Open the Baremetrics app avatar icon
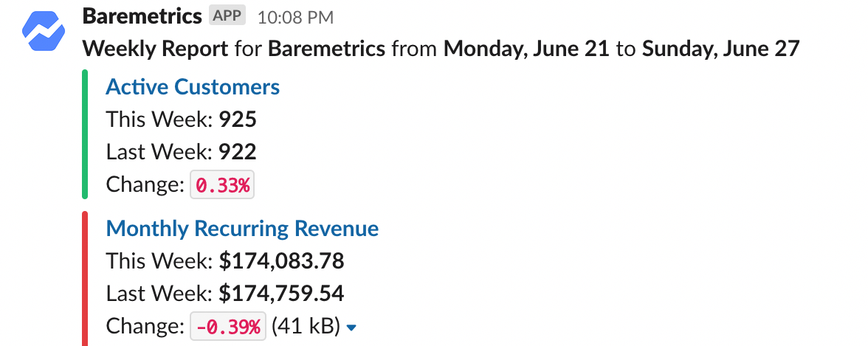 [44, 31]
